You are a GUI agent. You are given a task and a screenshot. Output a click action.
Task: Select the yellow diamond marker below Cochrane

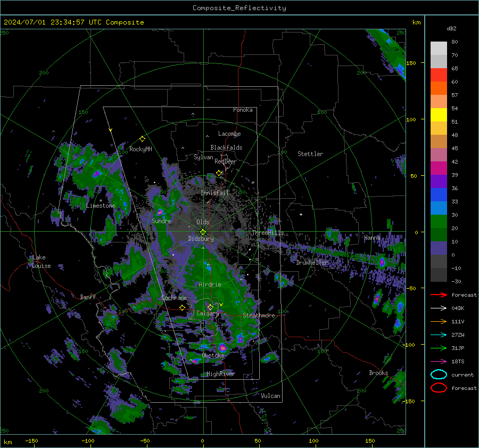pos(183,307)
